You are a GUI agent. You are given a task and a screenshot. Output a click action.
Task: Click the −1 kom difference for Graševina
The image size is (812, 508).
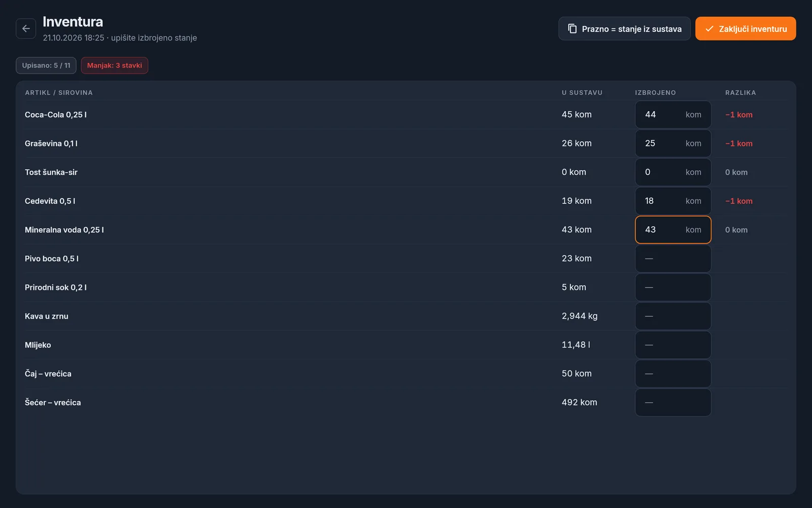(739, 144)
